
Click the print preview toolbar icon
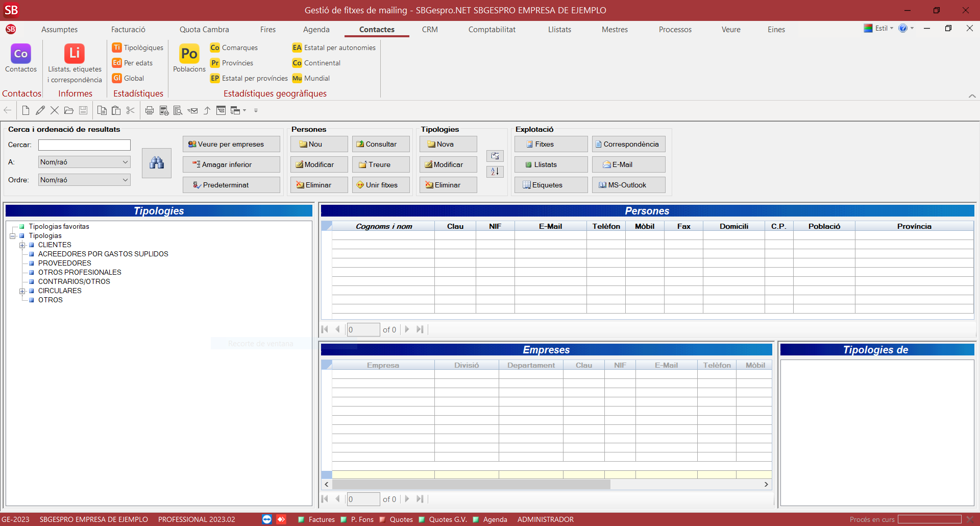pos(178,110)
